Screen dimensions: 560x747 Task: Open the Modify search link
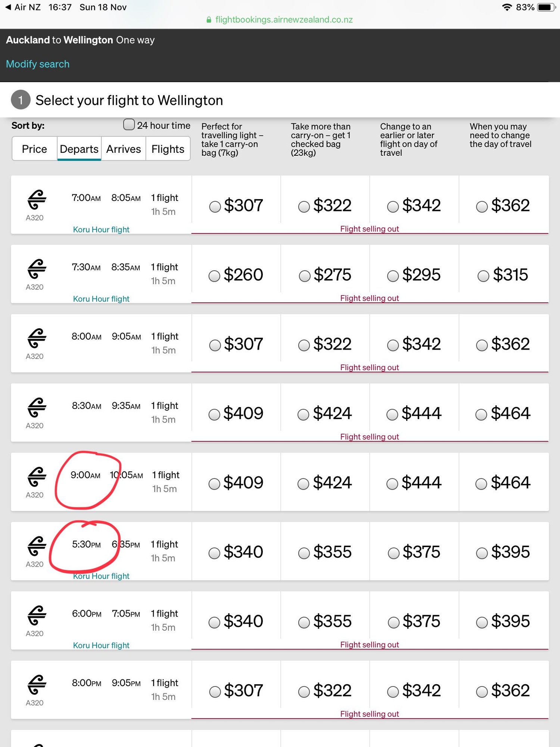pos(38,64)
